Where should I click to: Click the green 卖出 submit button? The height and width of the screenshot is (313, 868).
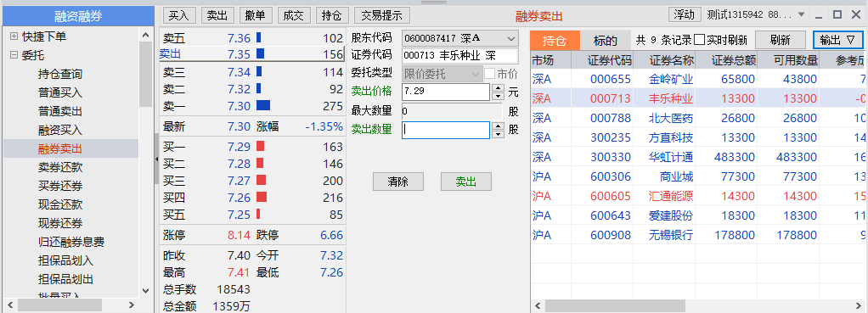[x=466, y=182]
